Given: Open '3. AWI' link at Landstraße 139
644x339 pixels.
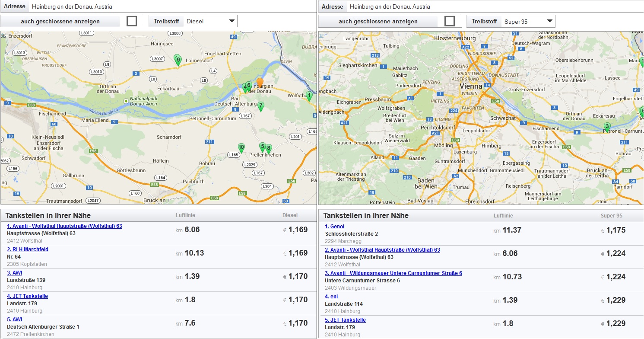Looking at the screenshot, I should tap(14, 273).
